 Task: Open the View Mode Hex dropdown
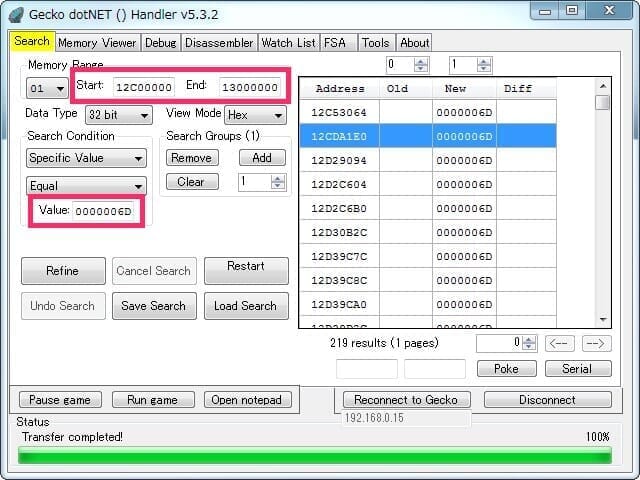coord(254,115)
